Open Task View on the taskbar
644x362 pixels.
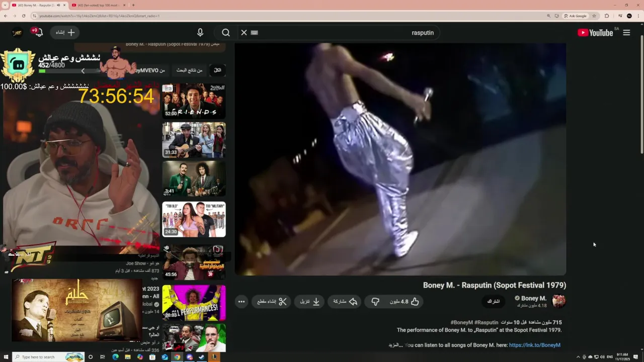(103, 357)
